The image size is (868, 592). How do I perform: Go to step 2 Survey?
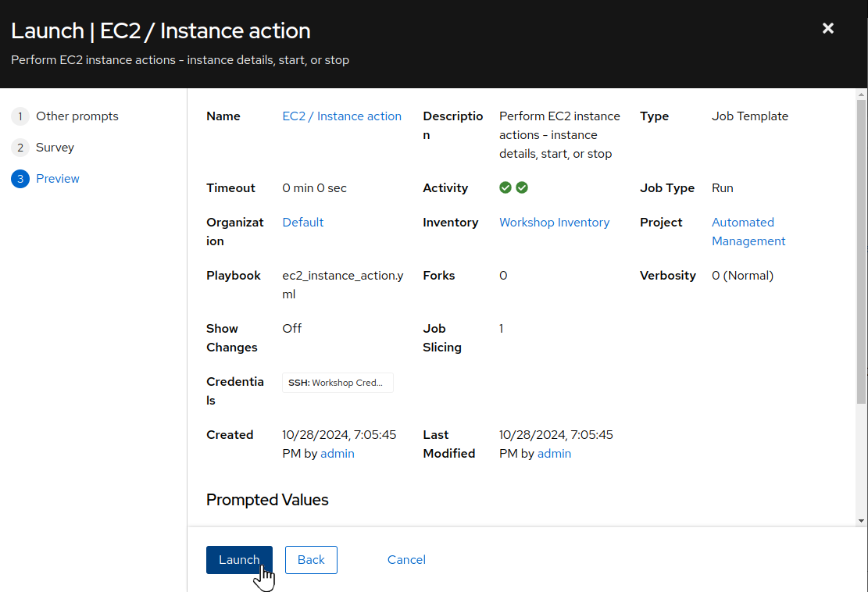point(43,147)
